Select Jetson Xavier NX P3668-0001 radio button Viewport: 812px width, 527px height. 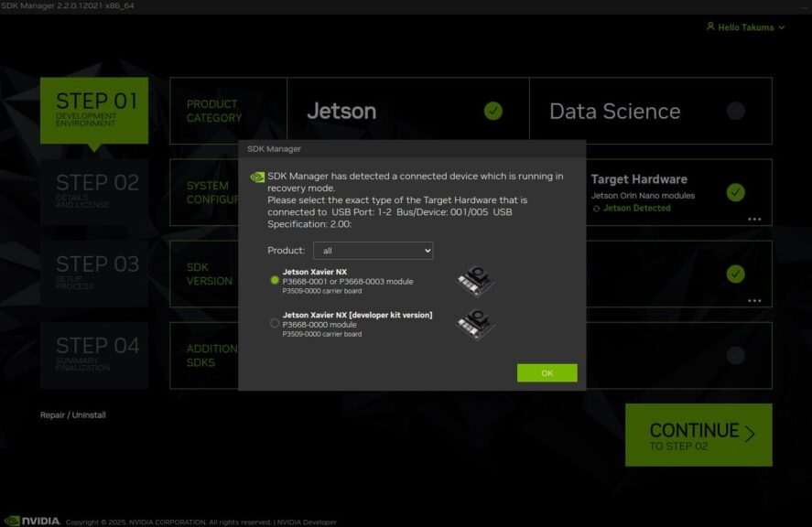275,280
